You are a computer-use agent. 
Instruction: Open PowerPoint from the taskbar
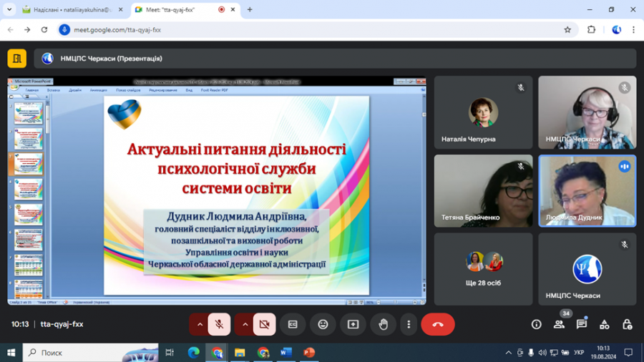tap(309, 353)
